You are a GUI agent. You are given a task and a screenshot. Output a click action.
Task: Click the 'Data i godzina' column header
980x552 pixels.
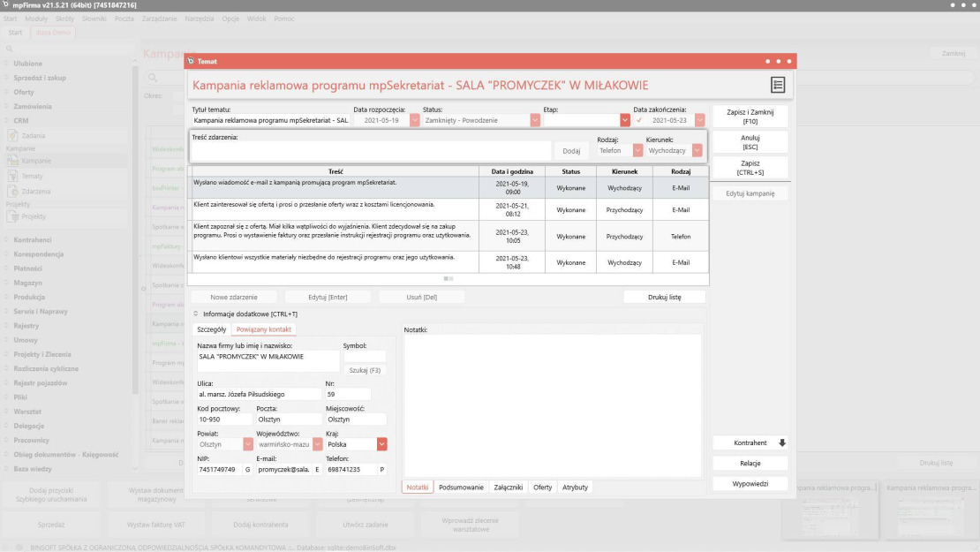click(x=512, y=171)
